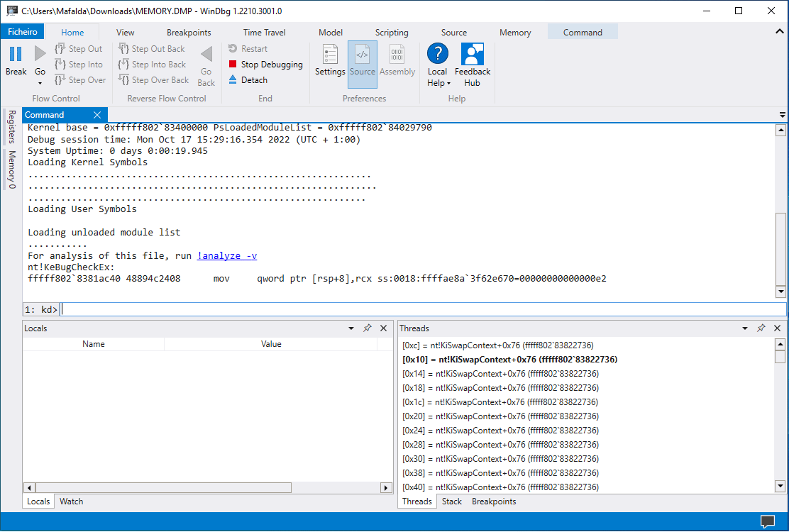Click the Threads list scroll-down arrow
Viewport: 789px width, 532px height.
pyautogui.click(x=780, y=486)
